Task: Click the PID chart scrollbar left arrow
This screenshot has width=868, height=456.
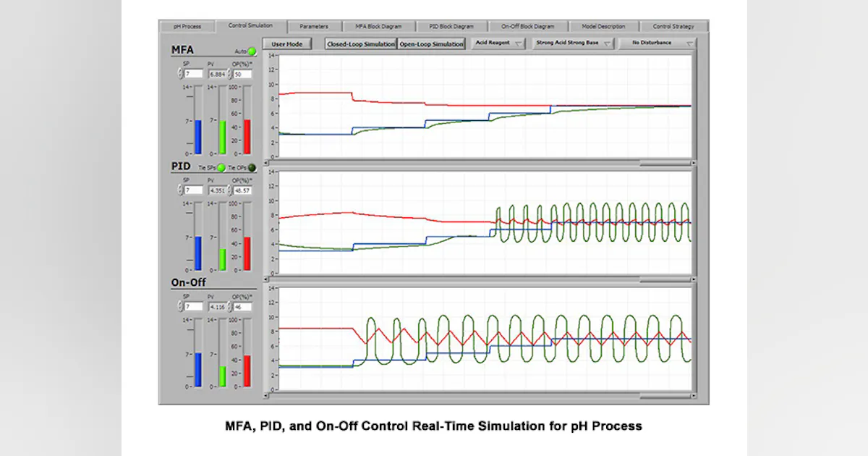Action: [265, 278]
